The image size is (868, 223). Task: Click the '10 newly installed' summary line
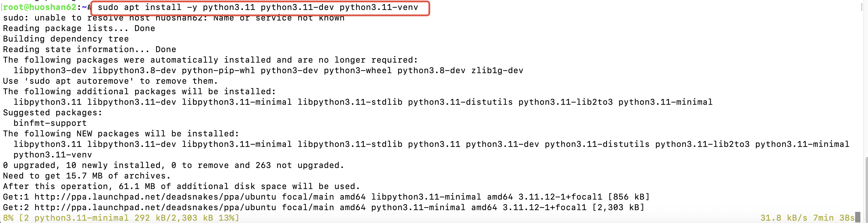[x=174, y=165]
